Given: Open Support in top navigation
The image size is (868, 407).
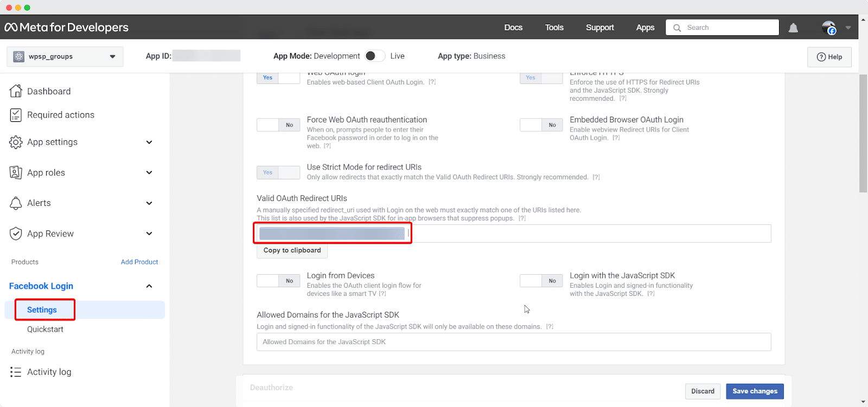Looking at the screenshot, I should coord(600,28).
